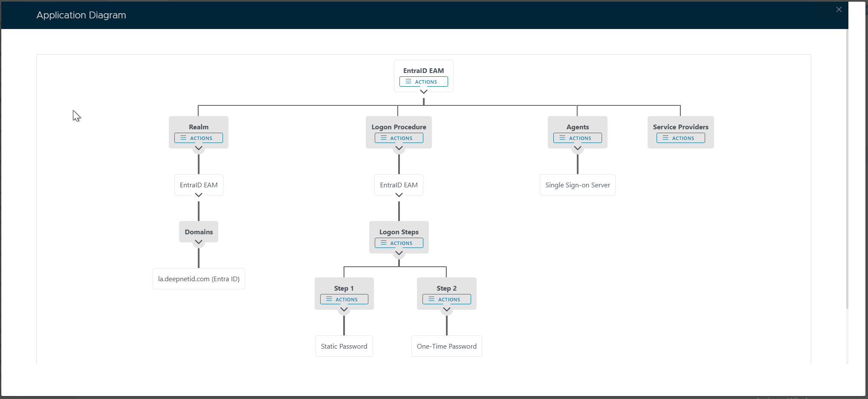The height and width of the screenshot is (399, 868).
Task: Collapse the root EntraID EAM node chevron
Action: [423, 92]
